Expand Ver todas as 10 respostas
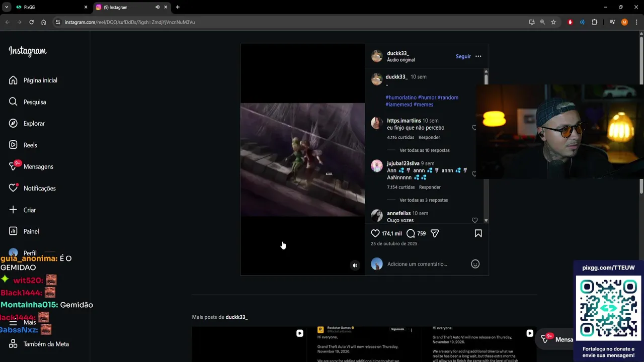644x362 pixels. (x=425, y=150)
